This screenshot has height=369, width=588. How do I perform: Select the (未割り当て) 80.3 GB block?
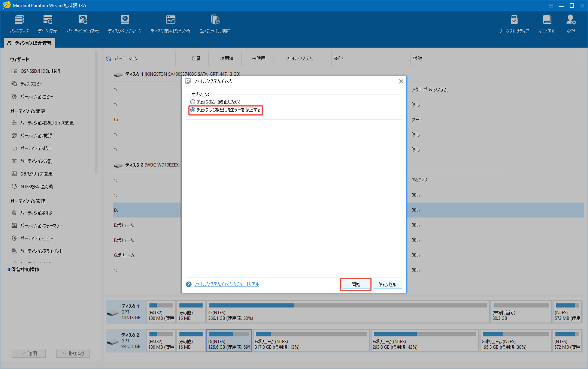coord(521,312)
